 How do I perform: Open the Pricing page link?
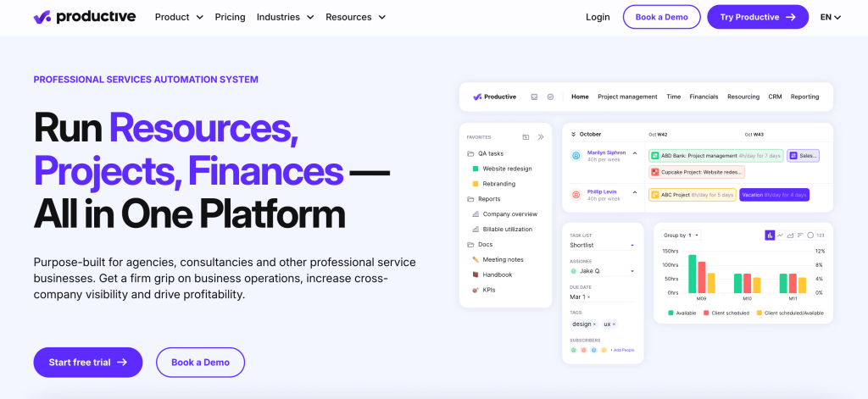tap(231, 17)
